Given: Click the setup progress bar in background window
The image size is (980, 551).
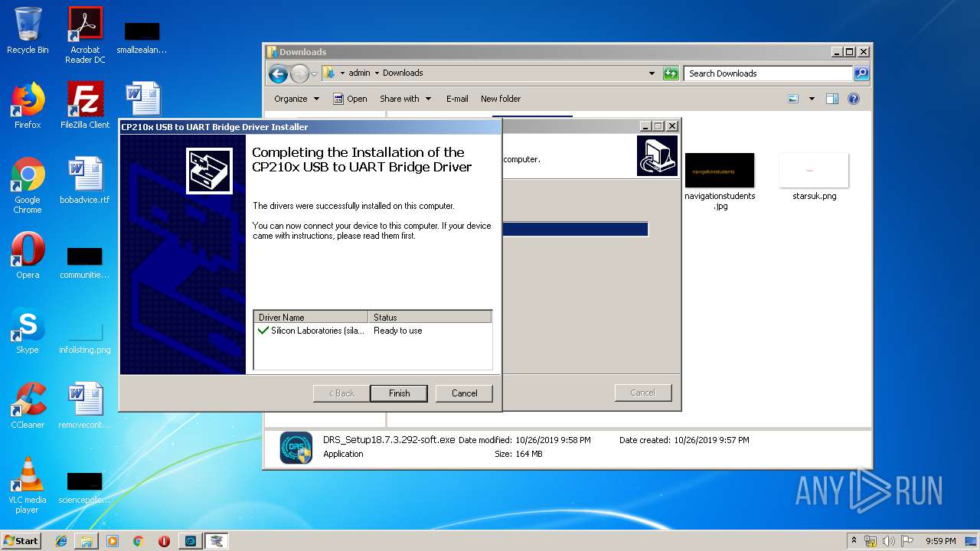Looking at the screenshot, I should pyautogui.click(x=575, y=230).
